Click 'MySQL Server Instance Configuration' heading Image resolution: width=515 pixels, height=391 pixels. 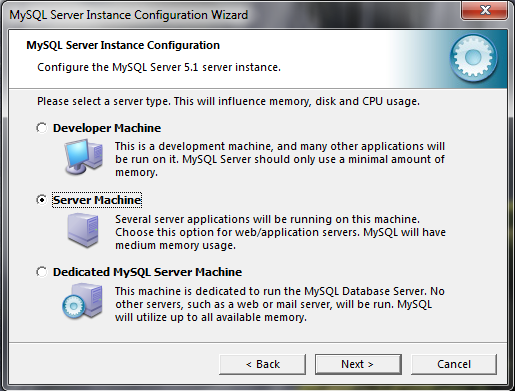tap(123, 45)
